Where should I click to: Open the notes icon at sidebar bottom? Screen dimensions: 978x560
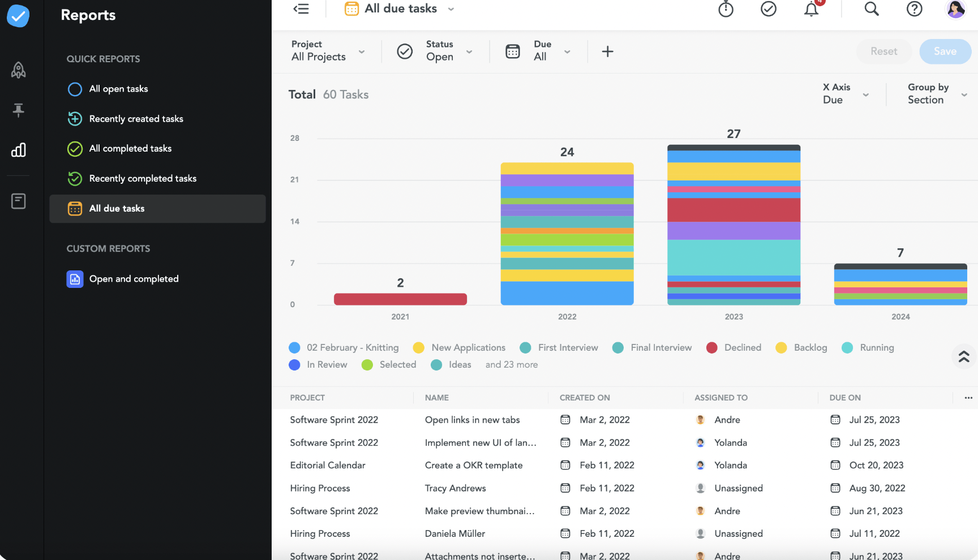pos(18,201)
